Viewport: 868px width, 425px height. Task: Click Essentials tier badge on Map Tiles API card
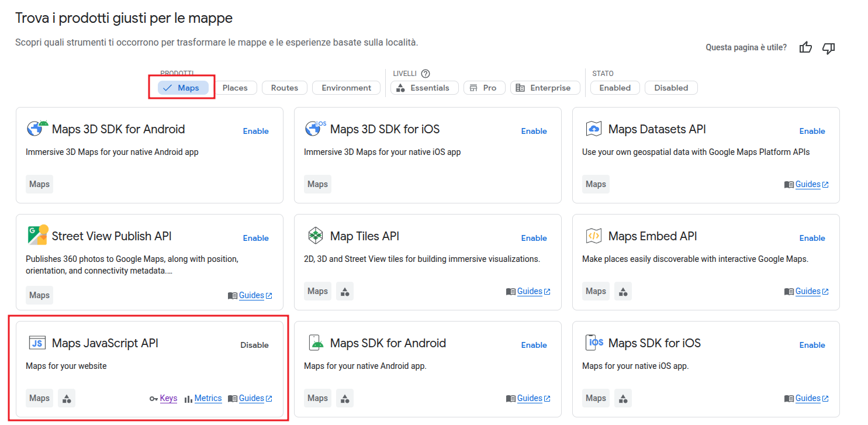tap(345, 291)
